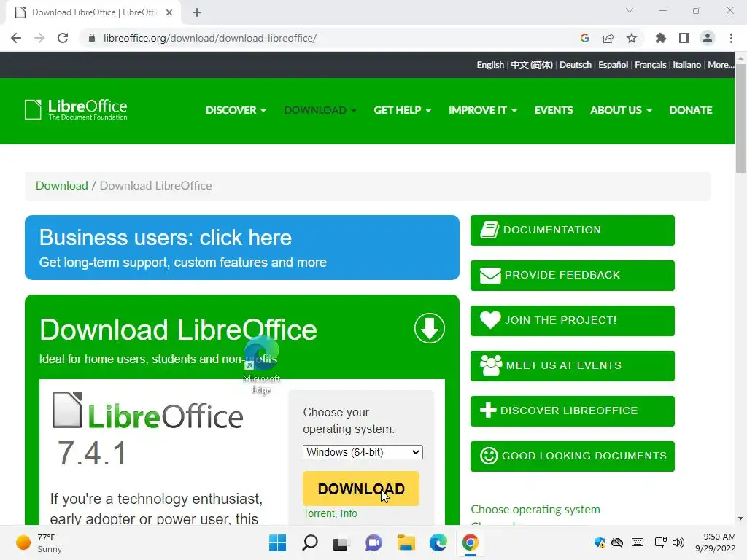Bookmark this page with the star icon

(x=632, y=38)
